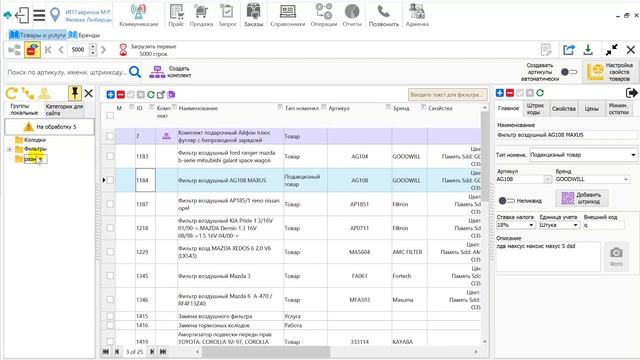Toggle Создавать артикулы автоматически switch
The height and width of the screenshot is (360, 640).
click(569, 72)
